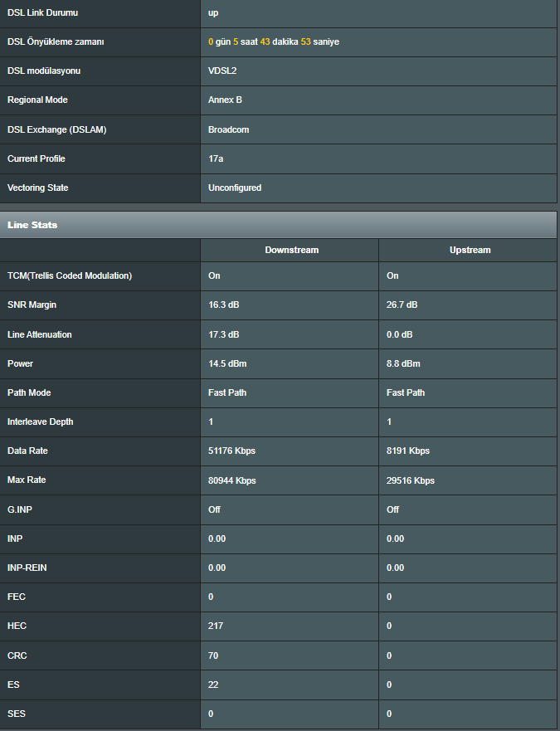The width and height of the screenshot is (560, 731).
Task: Select upstream Data Rate 8191 Kbps
Action: tap(408, 451)
